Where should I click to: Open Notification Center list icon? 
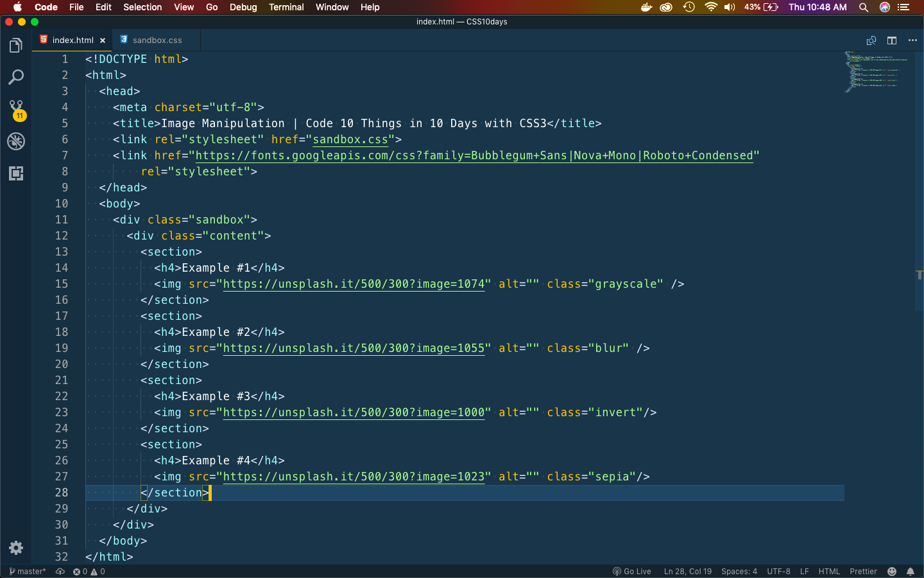(904, 7)
